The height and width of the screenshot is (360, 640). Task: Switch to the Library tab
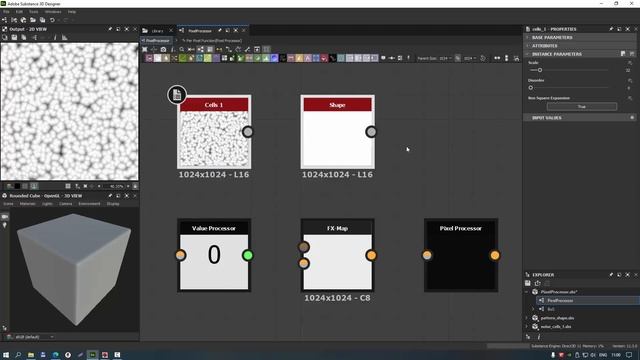pyautogui.click(x=157, y=31)
